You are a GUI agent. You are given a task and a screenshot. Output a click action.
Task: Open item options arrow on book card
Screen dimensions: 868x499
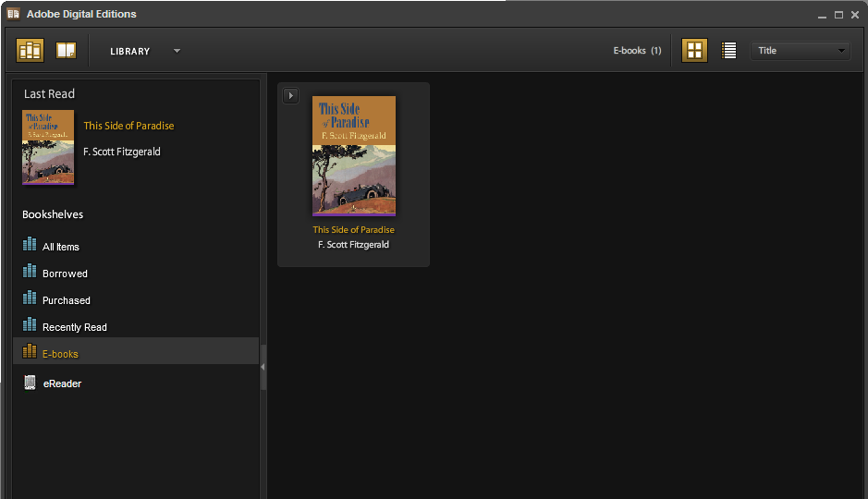pos(290,96)
